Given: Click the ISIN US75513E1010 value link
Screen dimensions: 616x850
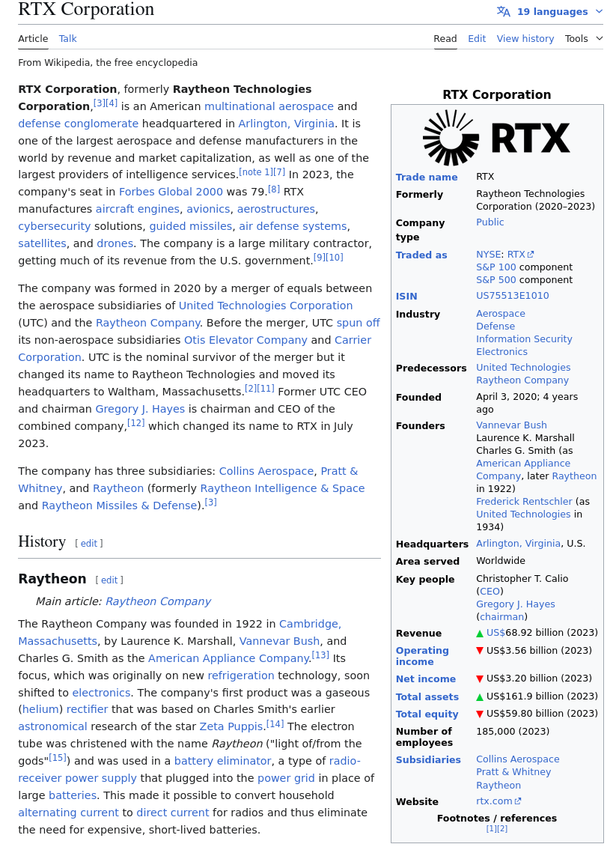Looking at the screenshot, I should click(x=513, y=295).
